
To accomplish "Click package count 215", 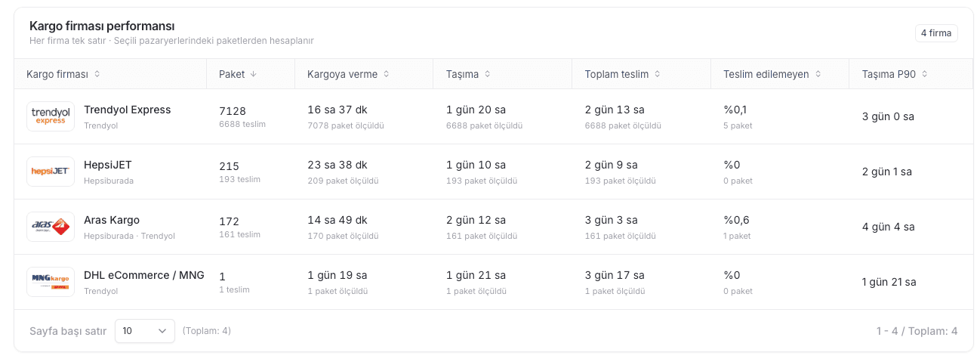I will pos(230,166).
